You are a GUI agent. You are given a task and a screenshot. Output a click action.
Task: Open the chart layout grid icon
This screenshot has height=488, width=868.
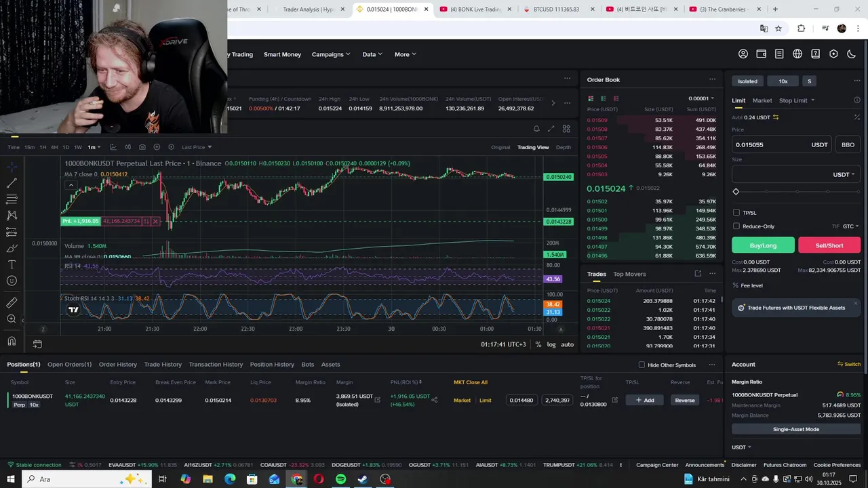[x=566, y=129]
